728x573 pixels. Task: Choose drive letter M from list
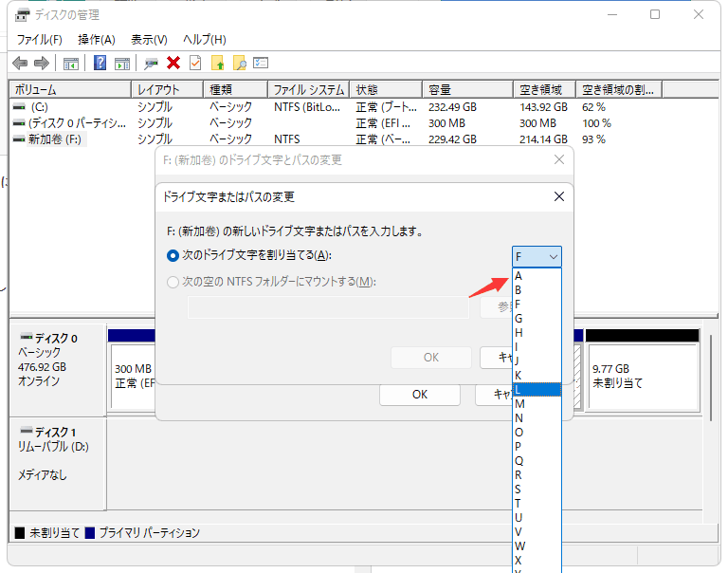537,404
